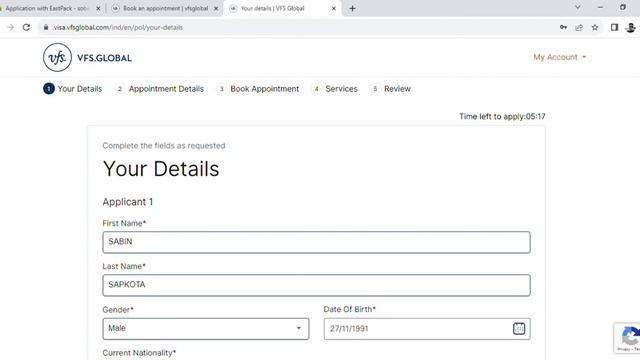
Task: Go to step 4 Services
Action: [x=335, y=89]
